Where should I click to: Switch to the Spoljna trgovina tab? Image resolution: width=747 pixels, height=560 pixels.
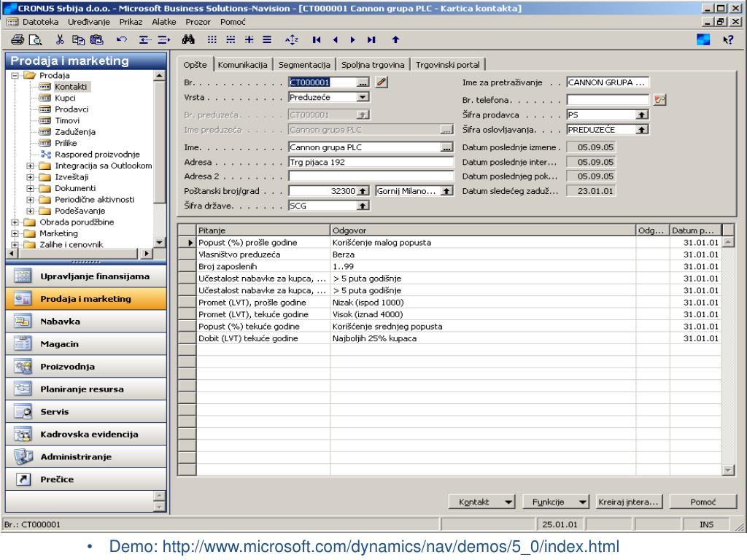373,65
